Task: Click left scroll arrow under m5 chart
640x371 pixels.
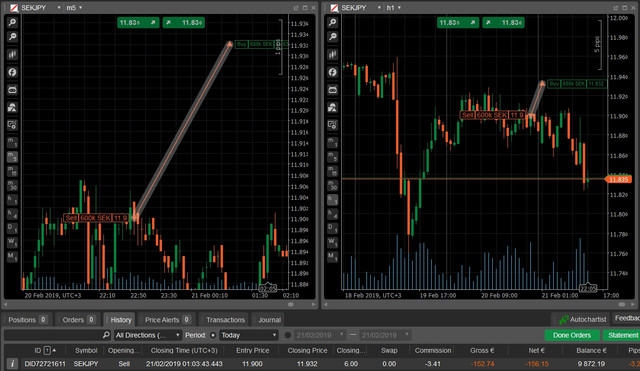Action: tap(5, 304)
